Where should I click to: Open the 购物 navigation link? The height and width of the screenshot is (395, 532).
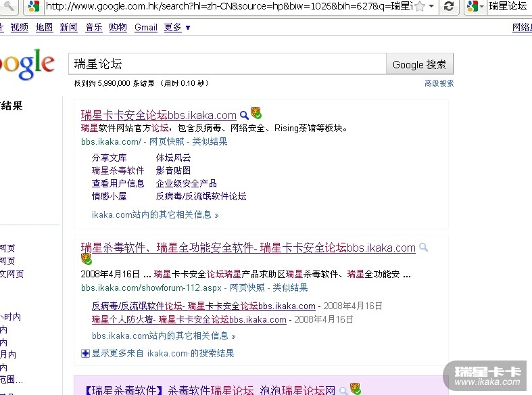coord(118,27)
